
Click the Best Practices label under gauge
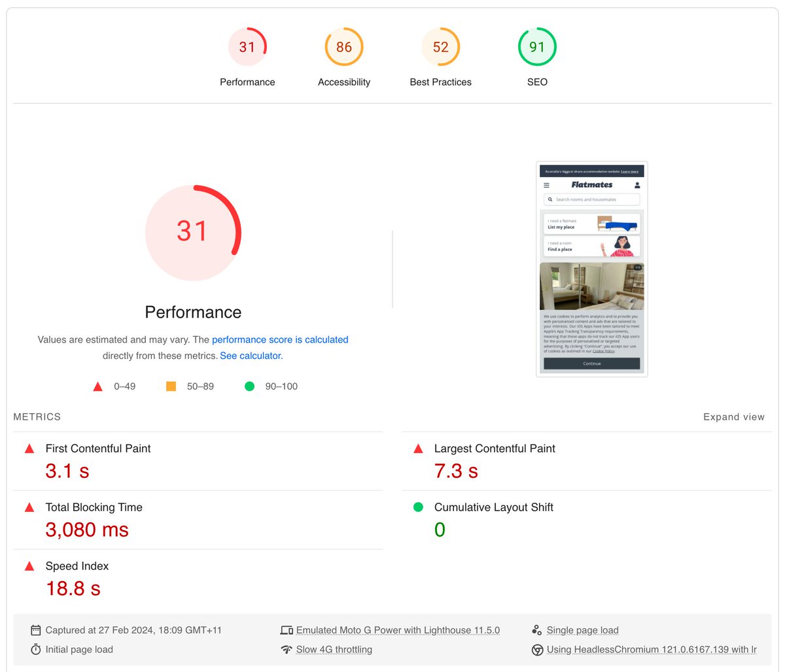(441, 82)
